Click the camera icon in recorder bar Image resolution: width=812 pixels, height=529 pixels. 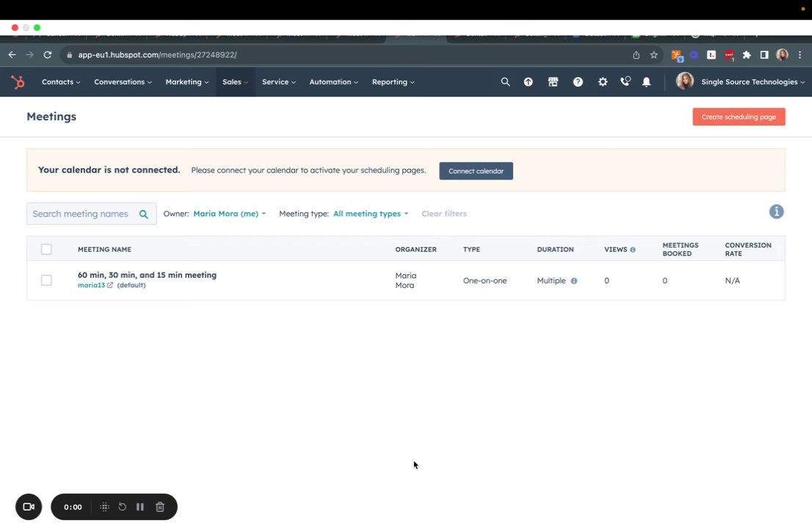click(29, 507)
